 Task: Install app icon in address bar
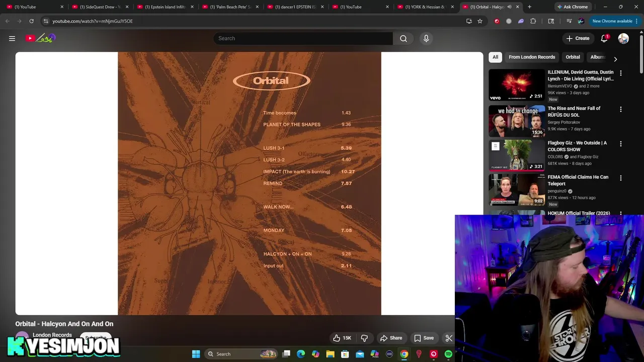tap(469, 21)
